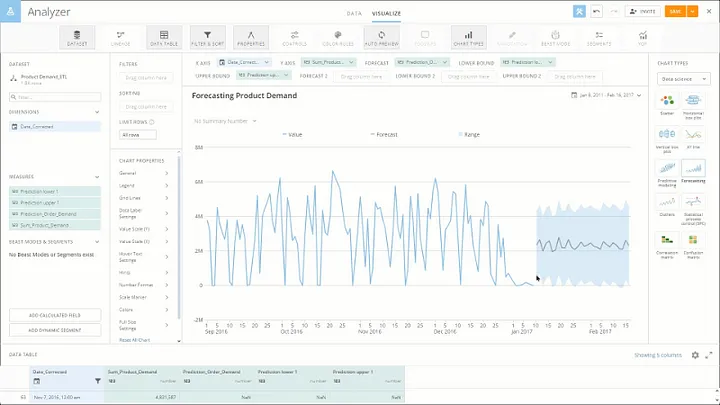Image resolution: width=720 pixels, height=405 pixels.
Task: Open the chart date range dropdown
Action: pyautogui.click(x=606, y=95)
